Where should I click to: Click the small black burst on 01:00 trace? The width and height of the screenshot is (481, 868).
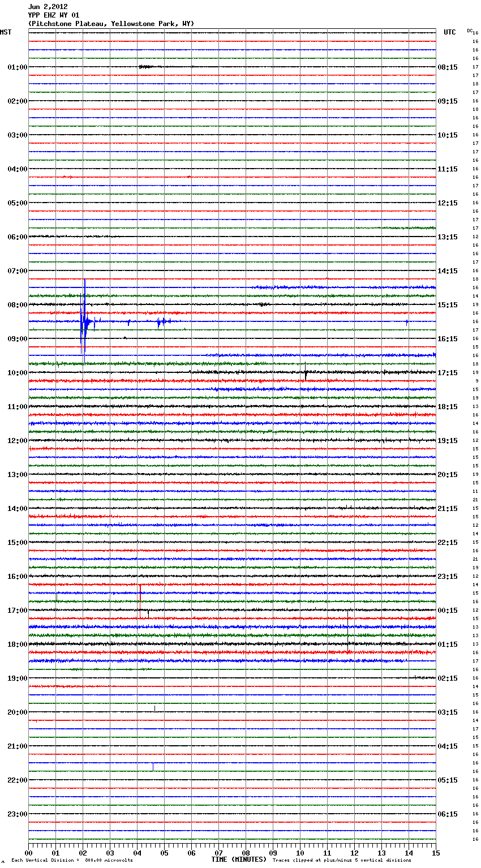146,67
